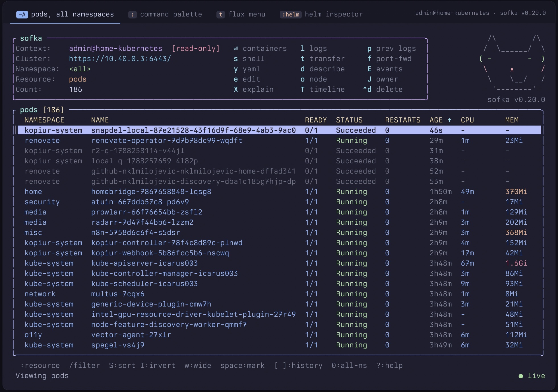Screen dimensions: 558x392
Task: Click the port-fwd shortcut
Action: 389,59
